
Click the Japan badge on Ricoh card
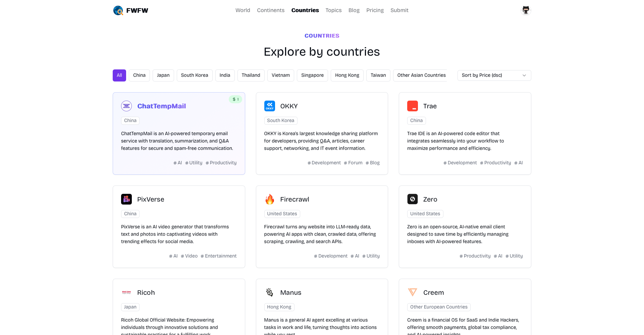[130, 307]
